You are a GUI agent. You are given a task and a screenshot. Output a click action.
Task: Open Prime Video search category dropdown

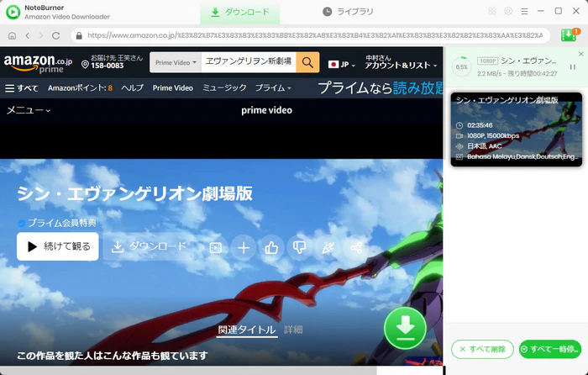point(176,62)
